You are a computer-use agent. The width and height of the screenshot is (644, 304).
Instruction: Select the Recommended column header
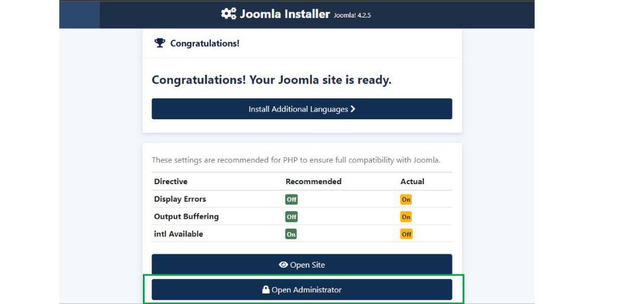coord(313,182)
